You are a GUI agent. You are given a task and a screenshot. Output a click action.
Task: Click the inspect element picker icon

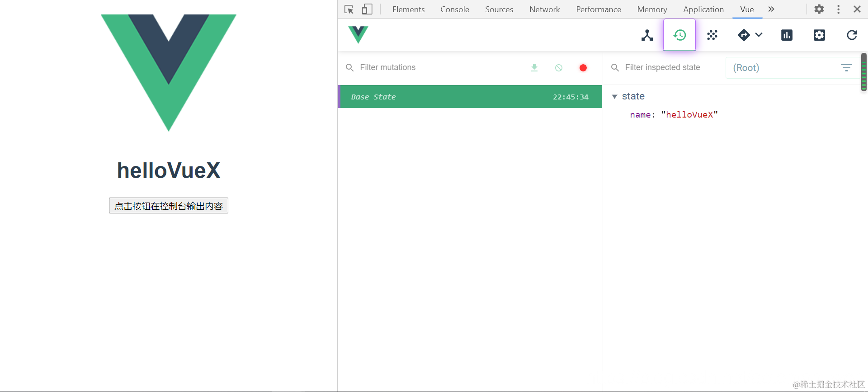(x=349, y=9)
